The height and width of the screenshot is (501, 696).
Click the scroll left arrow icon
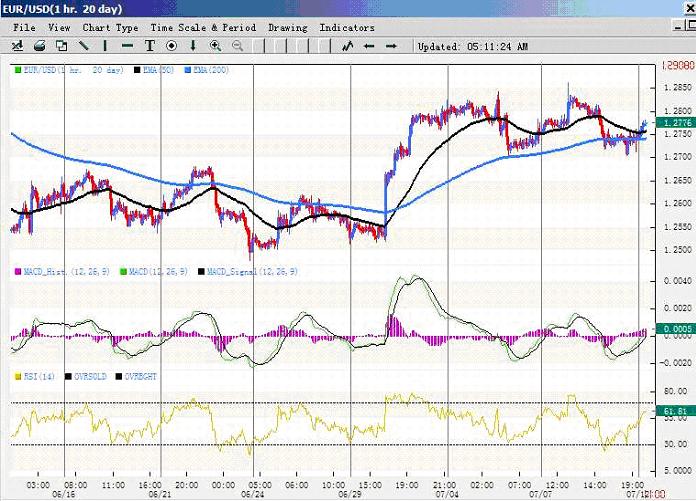(369, 46)
